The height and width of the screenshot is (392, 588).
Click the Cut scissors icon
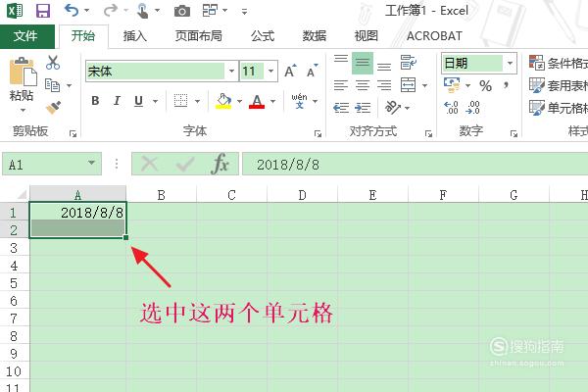(53, 63)
